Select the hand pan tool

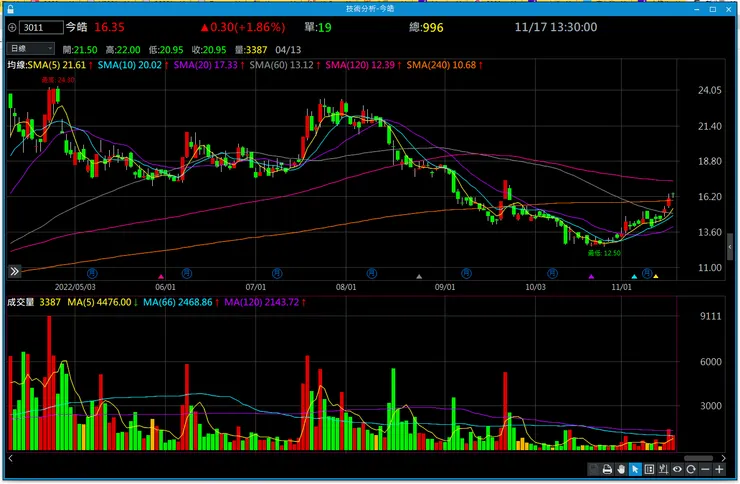point(621,469)
